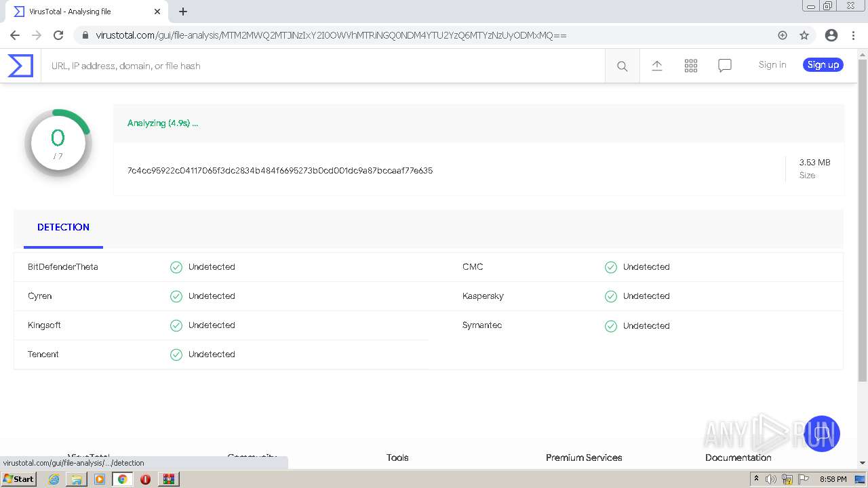Click browser back arrow
The image size is (868, 488).
click(x=15, y=35)
